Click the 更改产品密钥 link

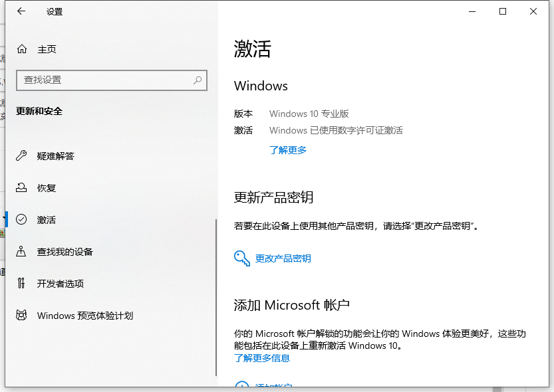click(x=283, y=258)
